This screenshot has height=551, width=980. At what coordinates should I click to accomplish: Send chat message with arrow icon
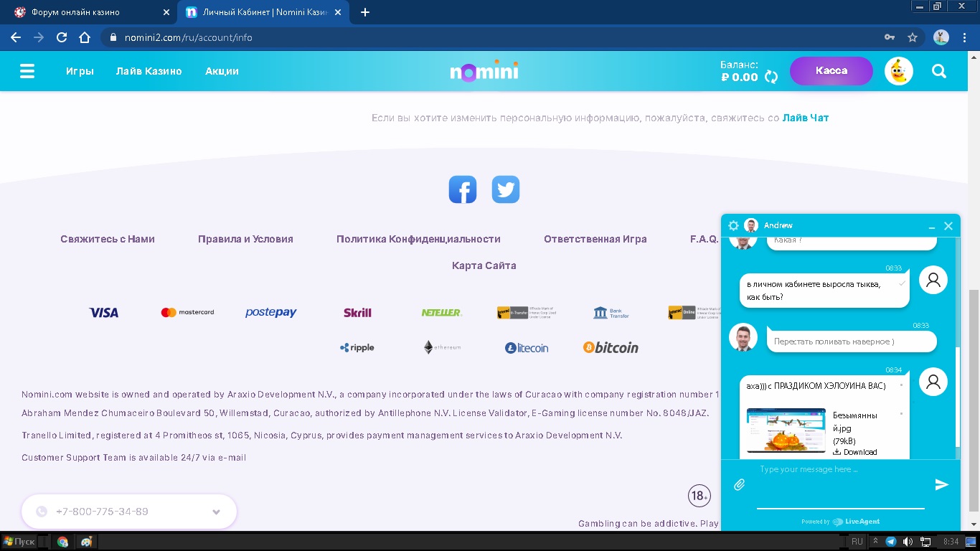point(942,485)
